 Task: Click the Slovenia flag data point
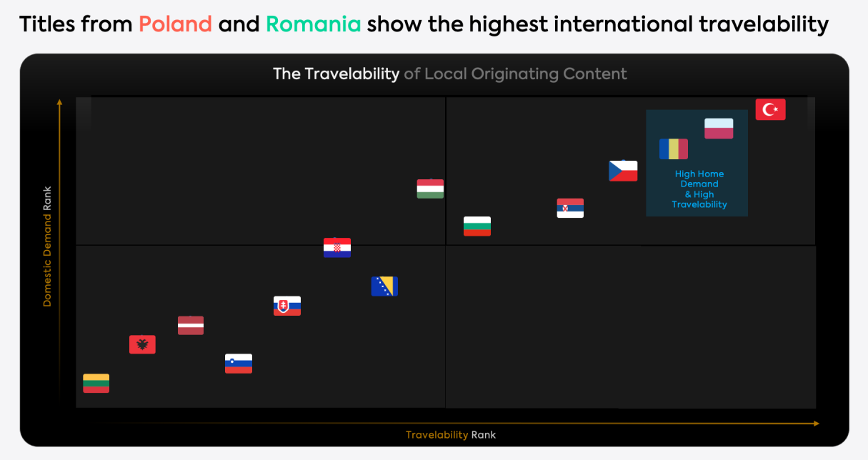coord(239,364)
